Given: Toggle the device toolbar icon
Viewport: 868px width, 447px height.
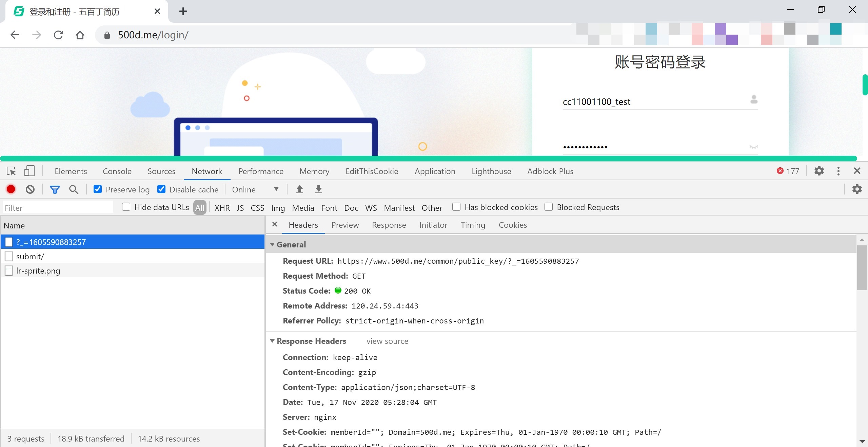Looking at the screenshot, I should click(x=29, y=171).
